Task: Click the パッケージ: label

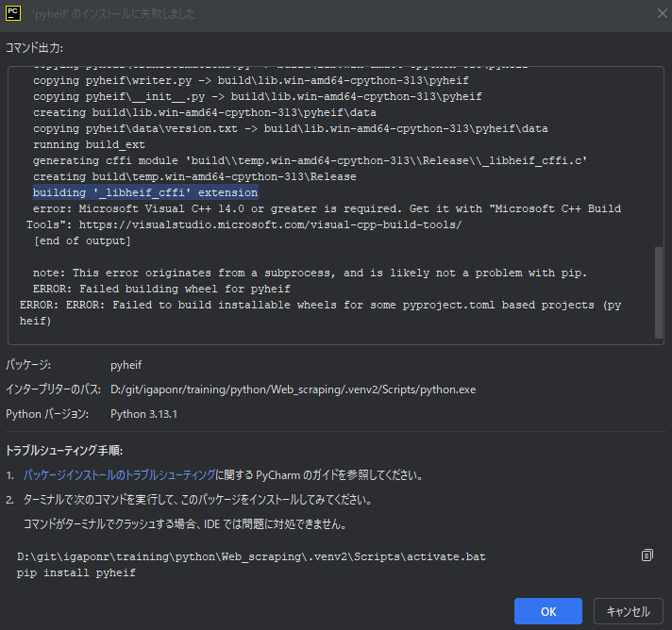Action: click(x=28, y=365)
